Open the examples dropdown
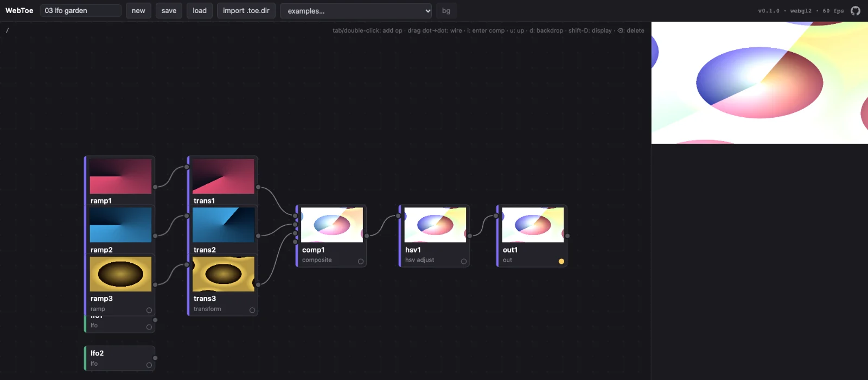868x380 pixels. pyautogui.click(x=356, y=11)
